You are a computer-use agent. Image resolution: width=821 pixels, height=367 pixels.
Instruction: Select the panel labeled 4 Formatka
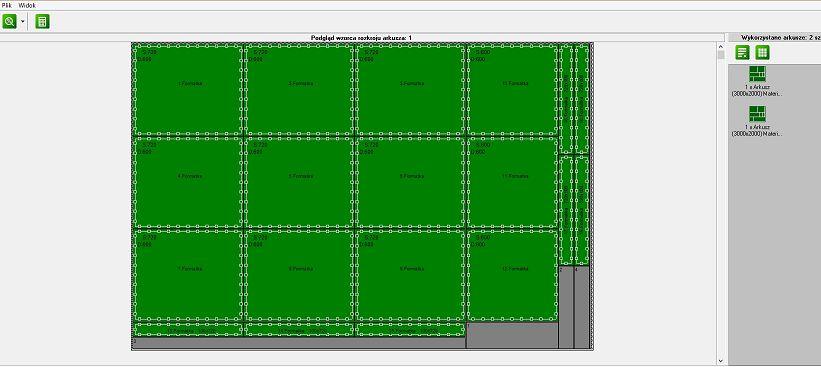(187, 183)
